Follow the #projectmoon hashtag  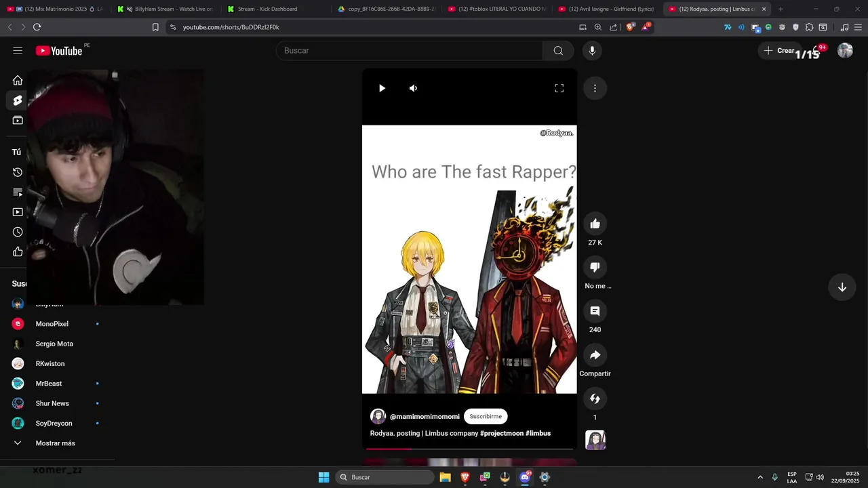(x=502, y=434)
